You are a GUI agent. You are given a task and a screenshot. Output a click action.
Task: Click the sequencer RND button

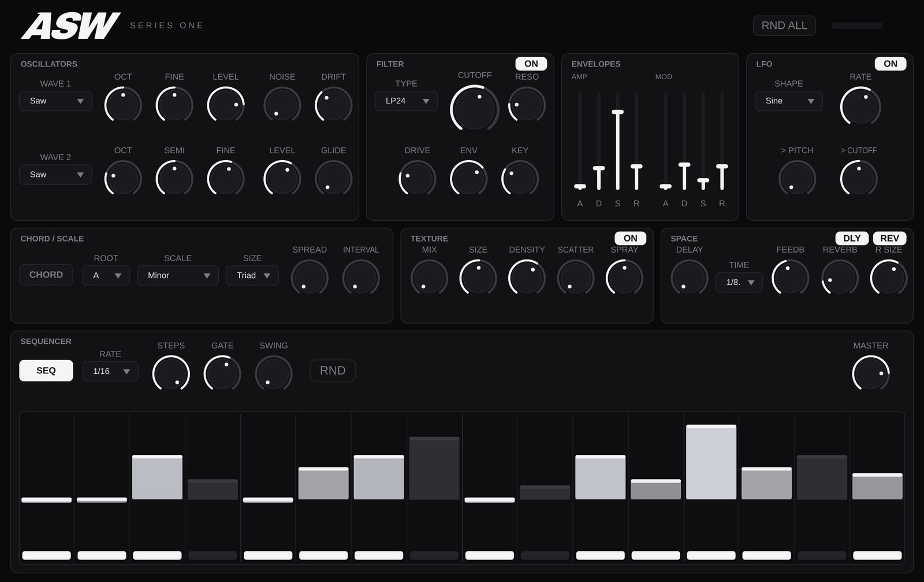coord(333,370)
